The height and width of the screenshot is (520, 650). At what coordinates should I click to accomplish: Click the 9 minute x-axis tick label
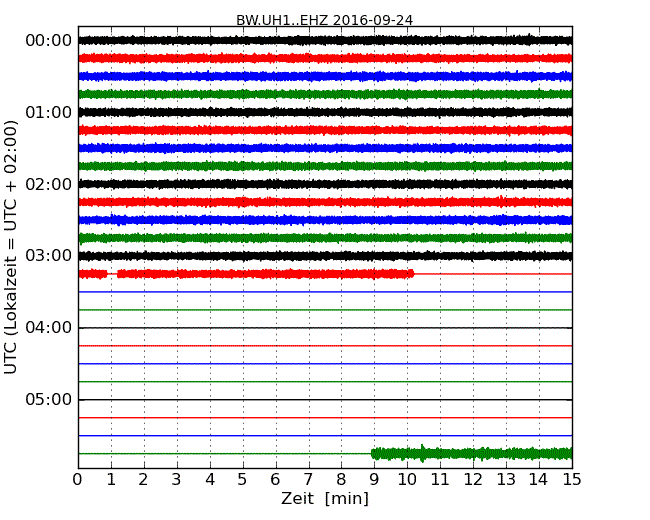[374, 479]
